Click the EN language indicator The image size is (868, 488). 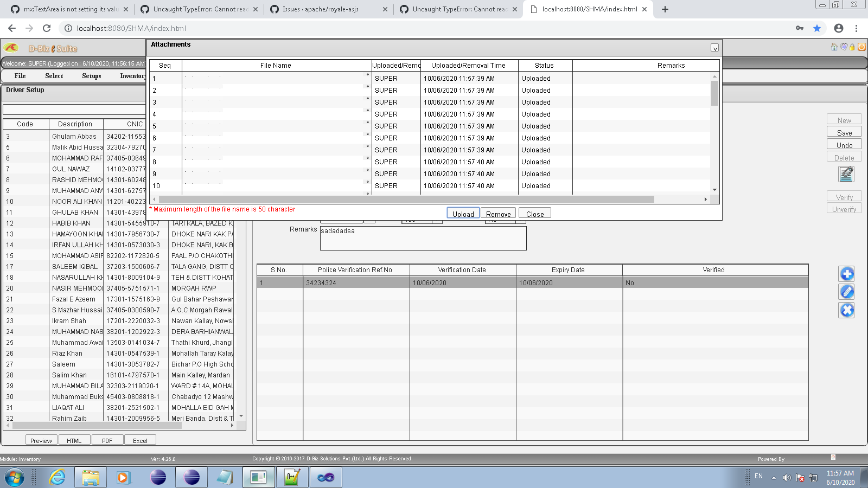(758, 476)
